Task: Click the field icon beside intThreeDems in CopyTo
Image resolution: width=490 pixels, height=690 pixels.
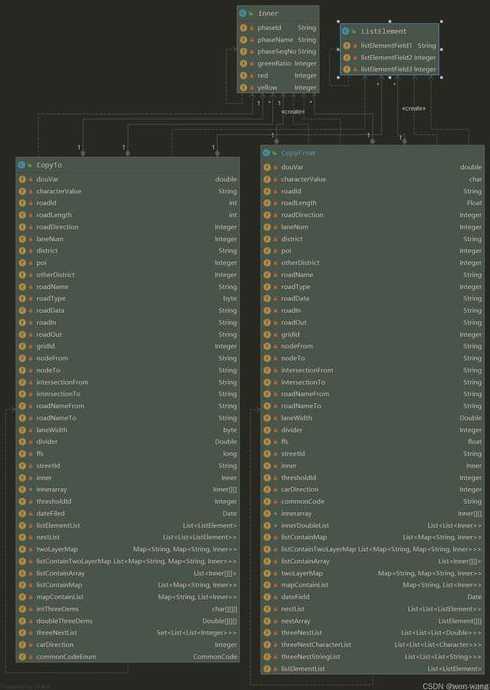Action: pos(22,609)
